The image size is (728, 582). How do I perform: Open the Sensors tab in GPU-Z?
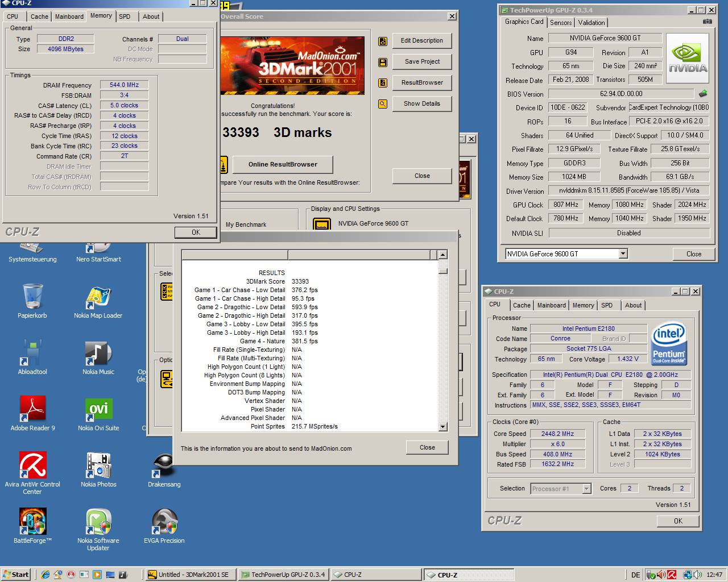pyautogui.click(x=561, y=23)
